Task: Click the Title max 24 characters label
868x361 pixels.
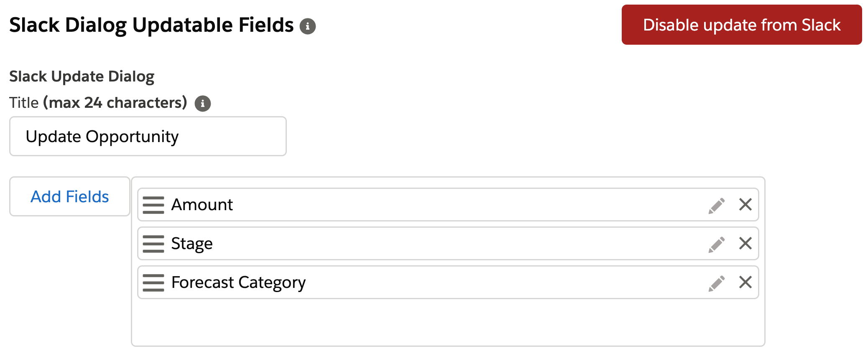Action: coord(98,103)
